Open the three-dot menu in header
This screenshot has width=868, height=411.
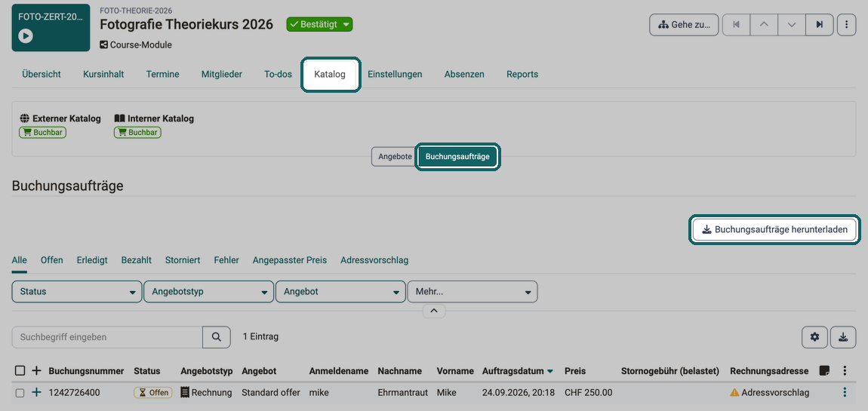tap(846, 25)
